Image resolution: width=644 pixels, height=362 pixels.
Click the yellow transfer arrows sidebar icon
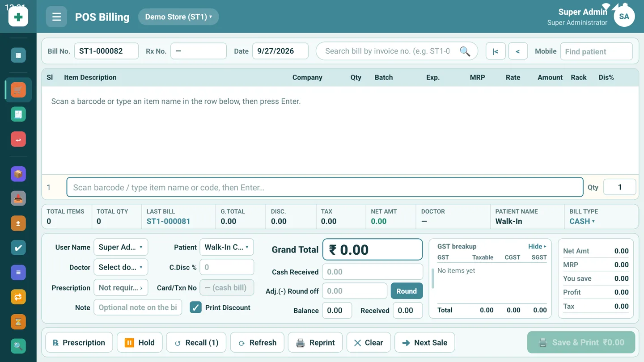click(18, 297)
